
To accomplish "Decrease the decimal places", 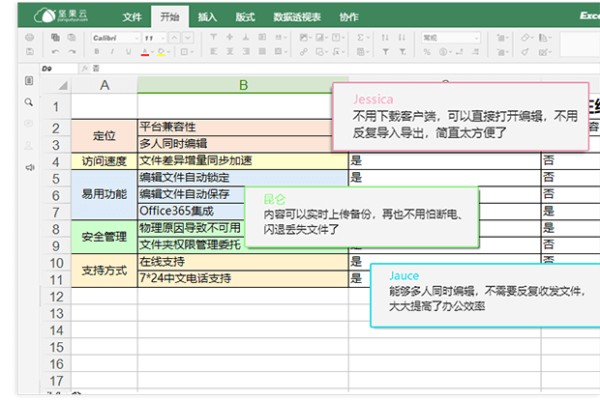I will 460,52.
